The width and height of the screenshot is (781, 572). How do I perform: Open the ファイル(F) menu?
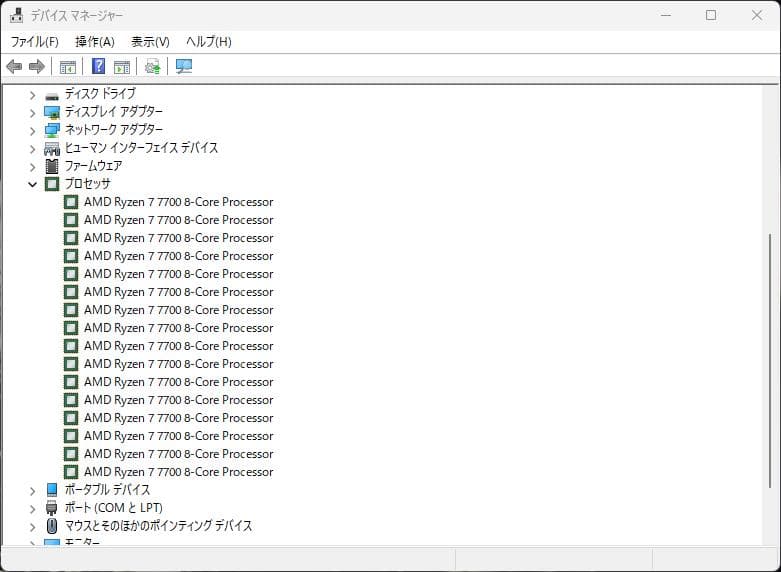(x=34, y=42)
